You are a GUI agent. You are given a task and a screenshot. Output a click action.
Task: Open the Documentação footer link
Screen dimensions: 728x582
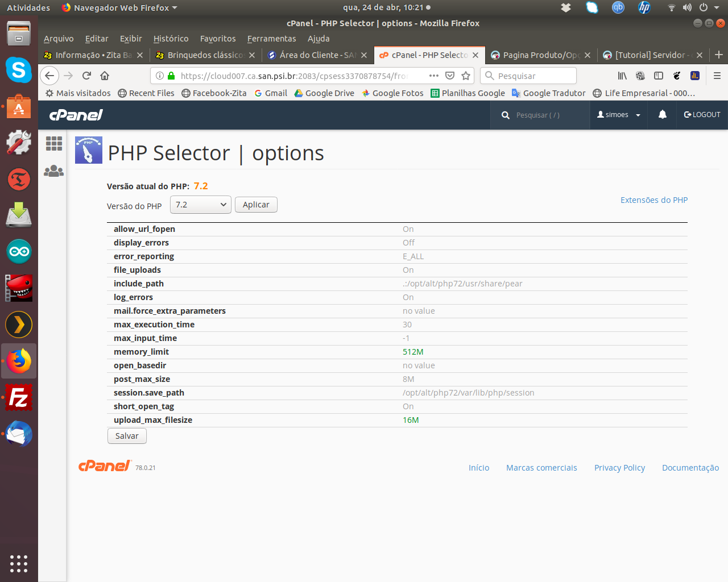(690, 468)
